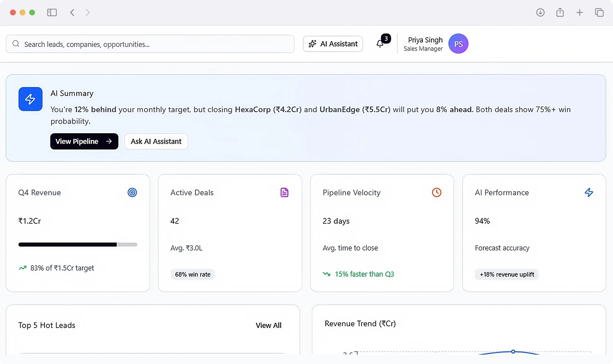The height and width of the screenshot is (364, 613).
Task: Click the search magnifier icon
Action: [16, 44]
